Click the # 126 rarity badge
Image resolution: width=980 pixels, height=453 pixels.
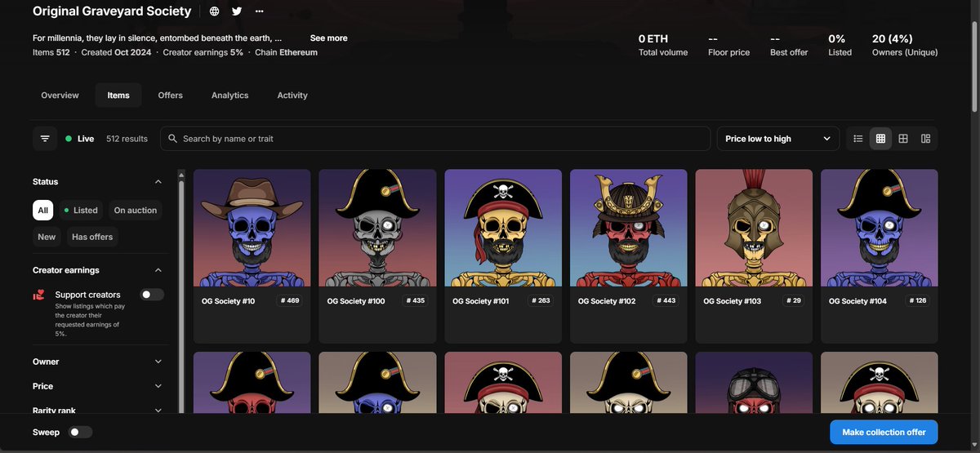pos(917,301)
